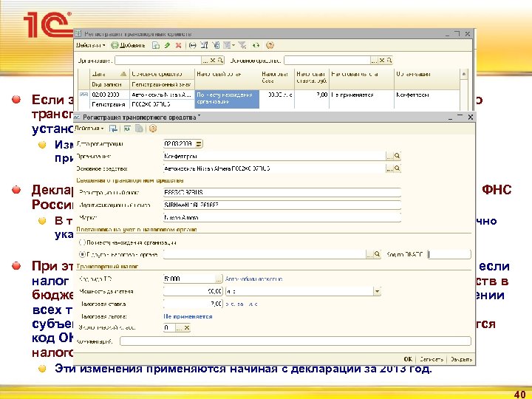Click the grayed document icon in the form toolbar
Image resolution: width=532 pixels, height=399 pixels.
click(139, 129)
